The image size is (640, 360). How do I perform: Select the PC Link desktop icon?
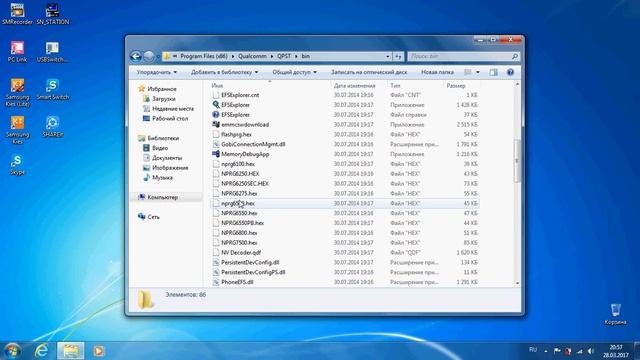tap(17, 51)
